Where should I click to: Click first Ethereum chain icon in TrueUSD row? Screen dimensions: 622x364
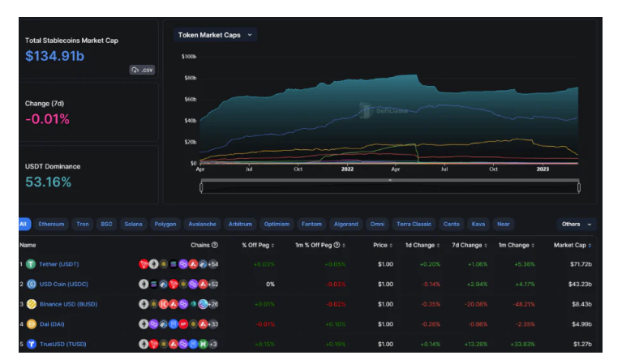pyautogui.click(x=144, y=344)
